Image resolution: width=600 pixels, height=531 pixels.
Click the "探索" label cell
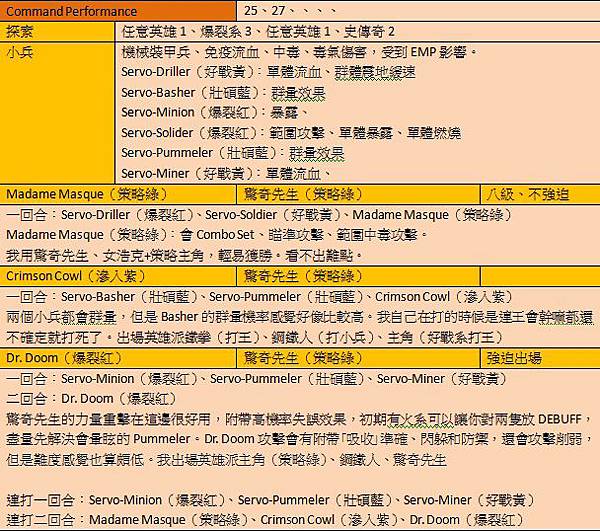click(57, 32)
